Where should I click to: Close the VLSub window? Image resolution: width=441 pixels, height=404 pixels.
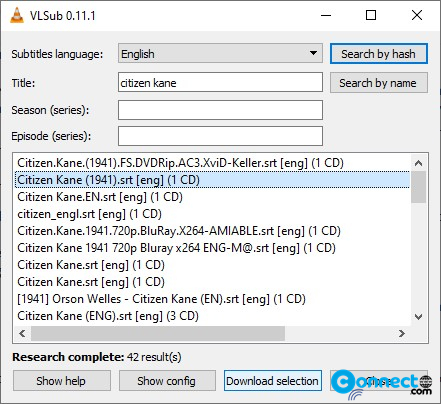pyautogui.click(x=417, y=15)
